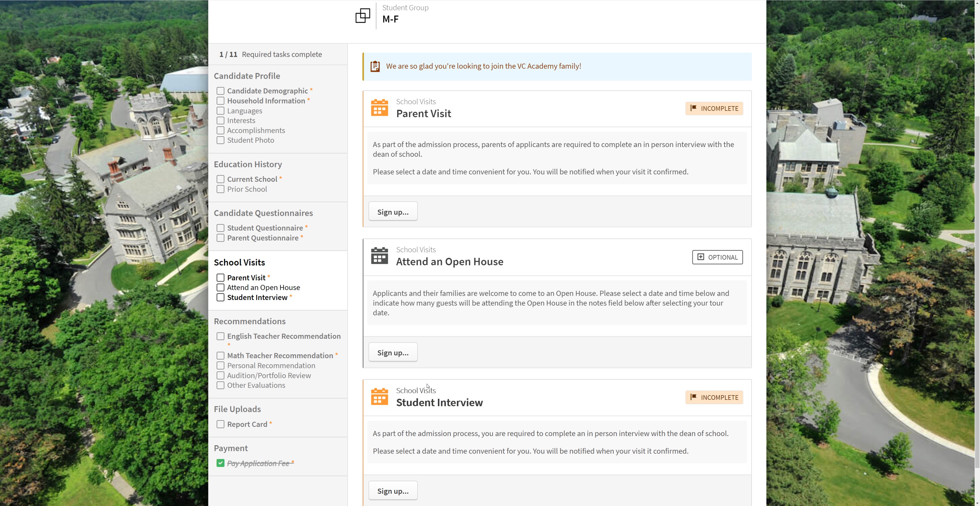Image resolution: width=980 pixels, height=506 pixels.
Task: Check the Candidate Demographic checkbox
Action: [220, 91]
